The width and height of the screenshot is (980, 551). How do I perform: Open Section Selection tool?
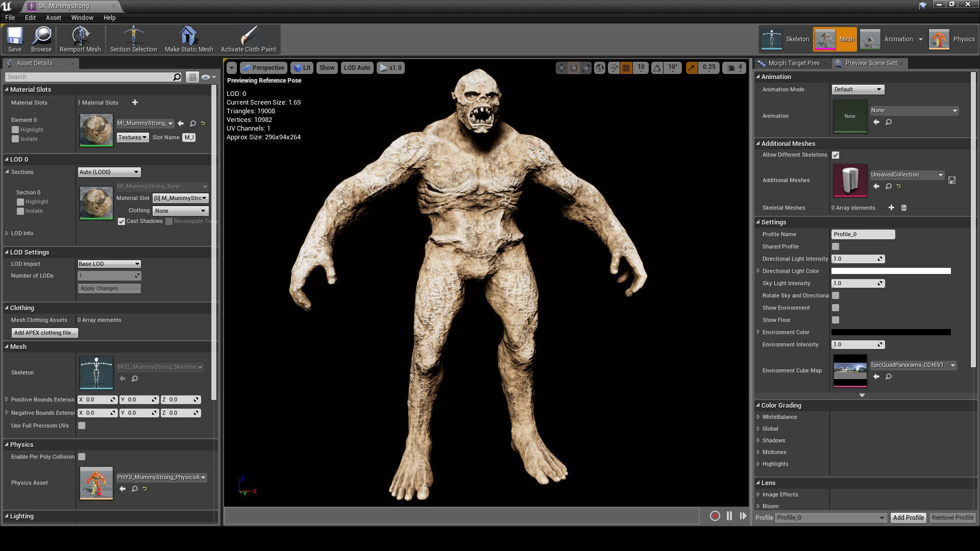tap(133, 39)
